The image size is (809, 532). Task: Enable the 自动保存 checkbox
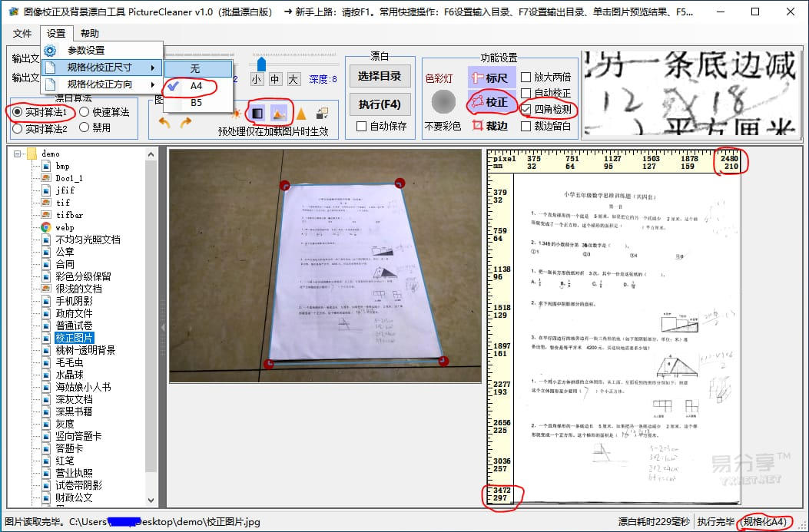[x=361, y=125]
